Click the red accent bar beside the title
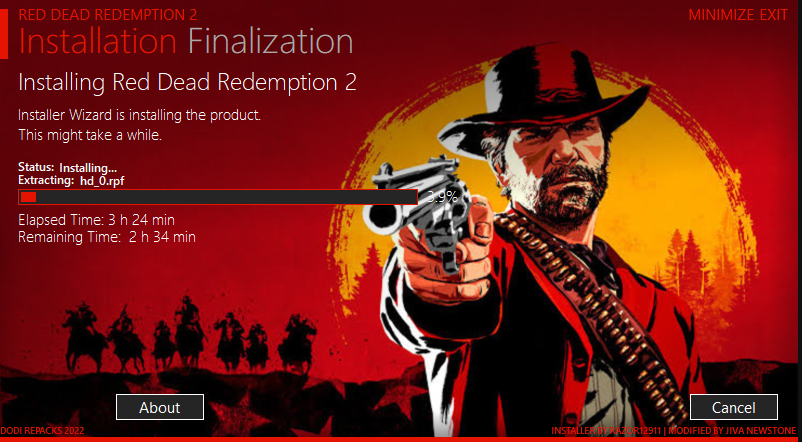This screenshot has width=802, height=442. click(x=4, y=33)
